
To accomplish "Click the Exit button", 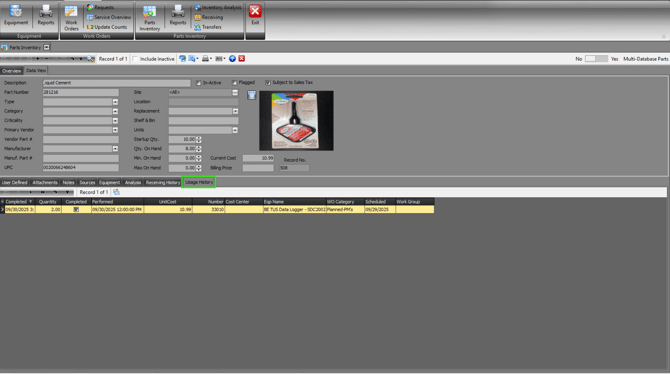I will (x=255, y=15).
